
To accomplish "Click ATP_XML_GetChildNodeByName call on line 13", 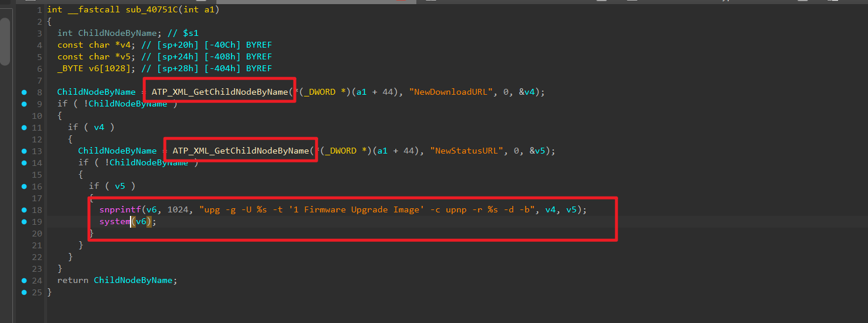I will coord(241,151).
